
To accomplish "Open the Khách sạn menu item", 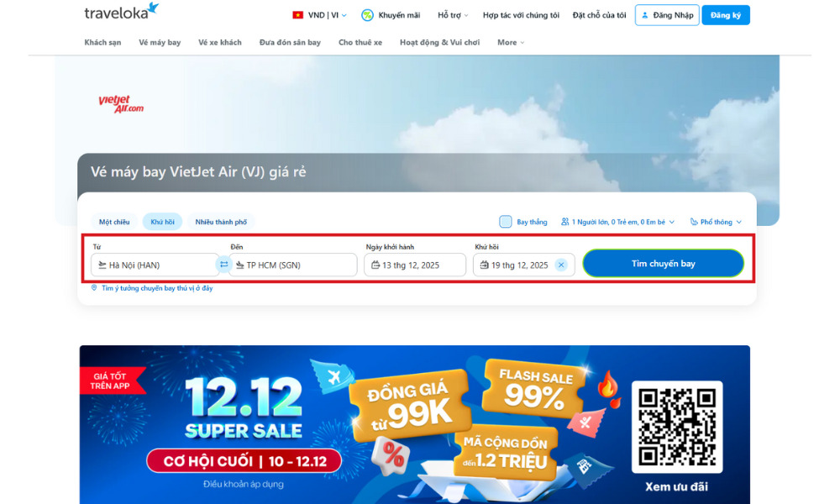I will tap(102, 42).
